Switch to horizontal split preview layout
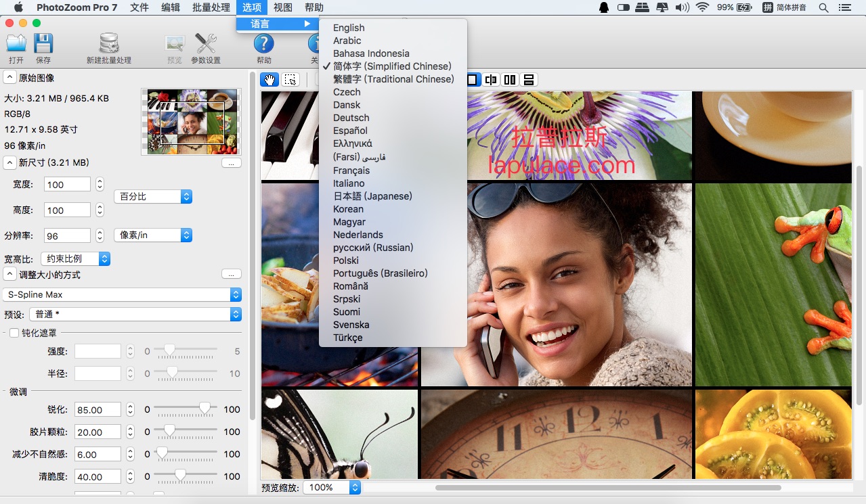 (x=529, y=80)
